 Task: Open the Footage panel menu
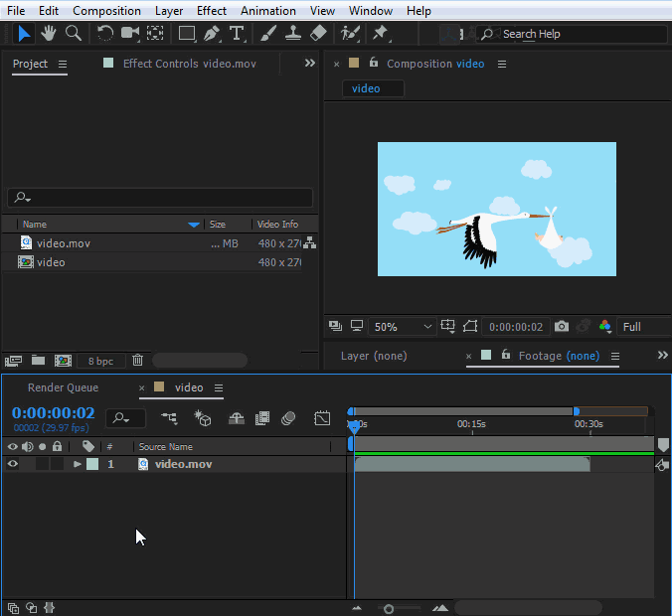coord(615,356)
